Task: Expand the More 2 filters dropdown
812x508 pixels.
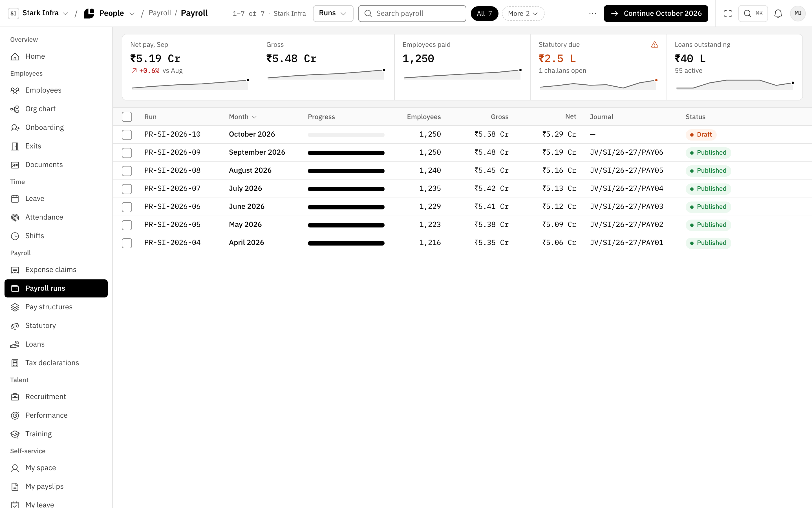Action: (x=523, y=14)
